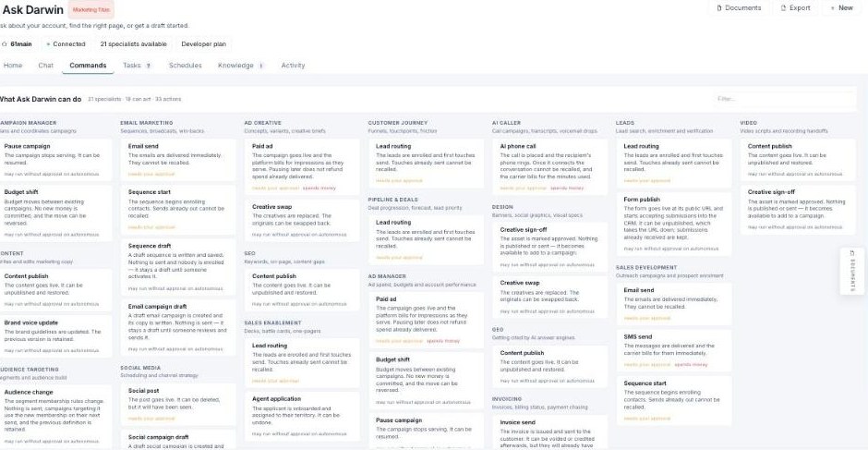Click the 21 specialists available chip
868x450 pixels.
click(133, 44)
